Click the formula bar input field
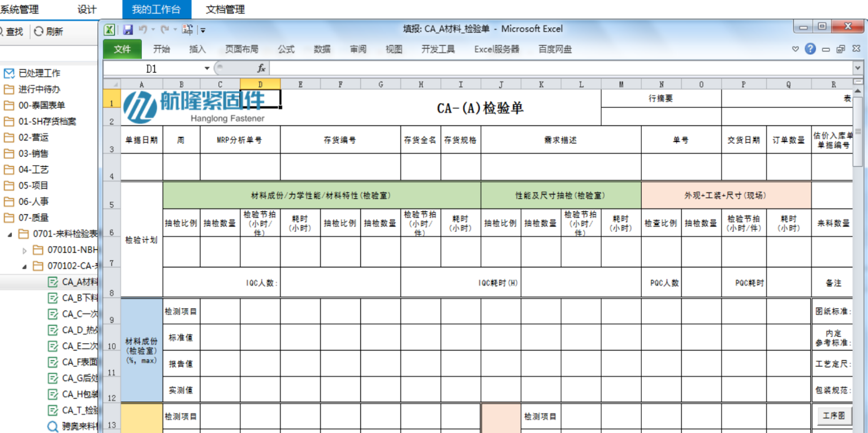 point(560,68)
